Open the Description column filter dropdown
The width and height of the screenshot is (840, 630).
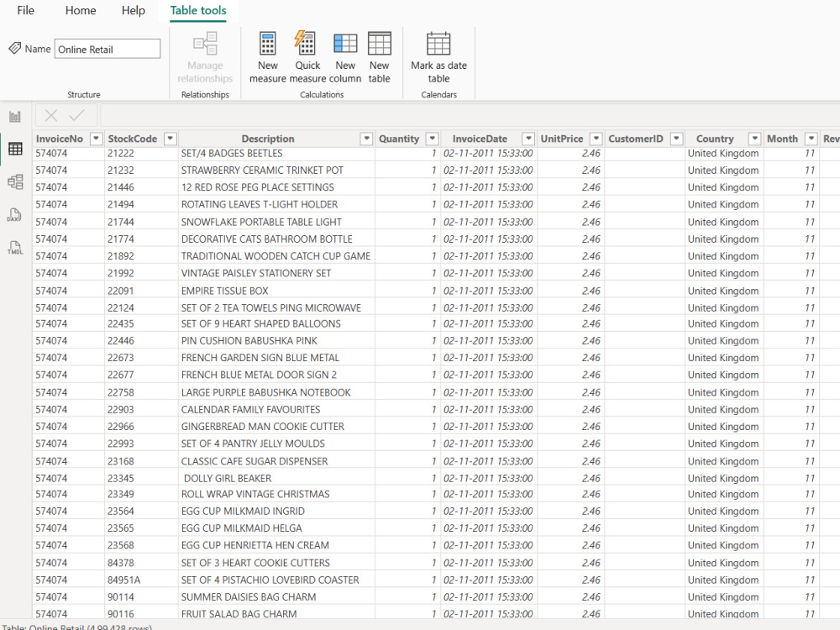pos(366,139)
